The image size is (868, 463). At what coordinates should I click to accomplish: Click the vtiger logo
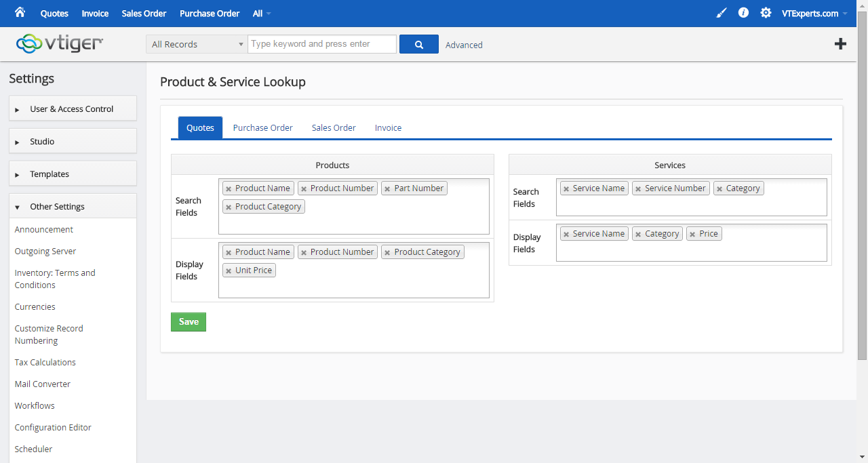[x=60, y=44]
